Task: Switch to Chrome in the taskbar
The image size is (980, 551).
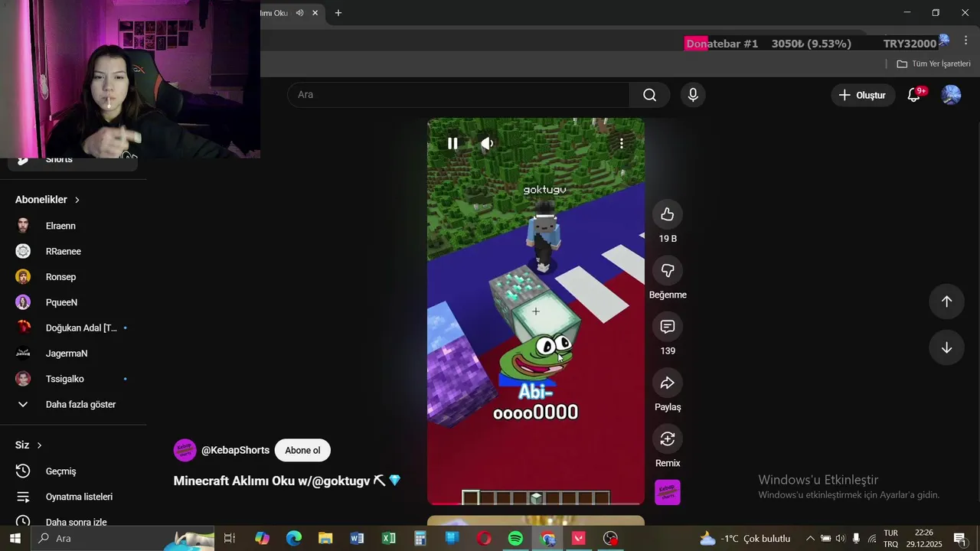Action: click(x=547, y=538)
